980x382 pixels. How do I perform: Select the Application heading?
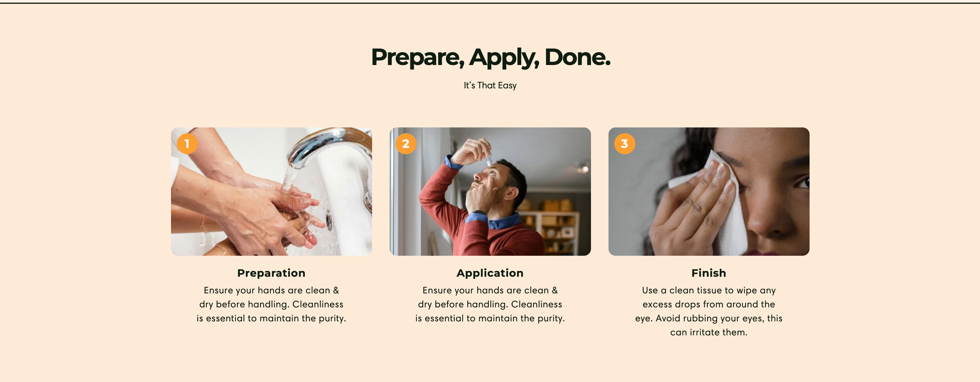pos(490,273)
